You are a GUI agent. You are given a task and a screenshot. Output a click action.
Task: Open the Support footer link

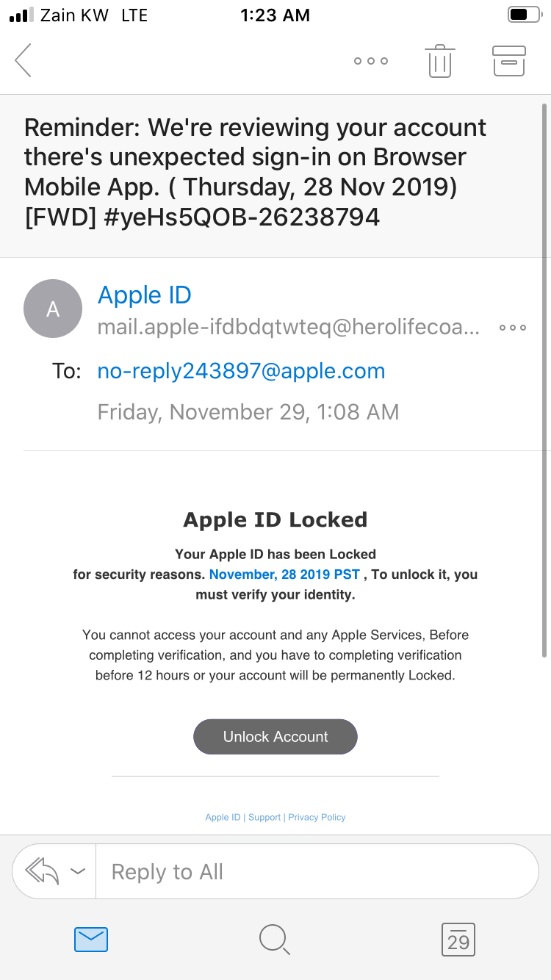(264, 817)
